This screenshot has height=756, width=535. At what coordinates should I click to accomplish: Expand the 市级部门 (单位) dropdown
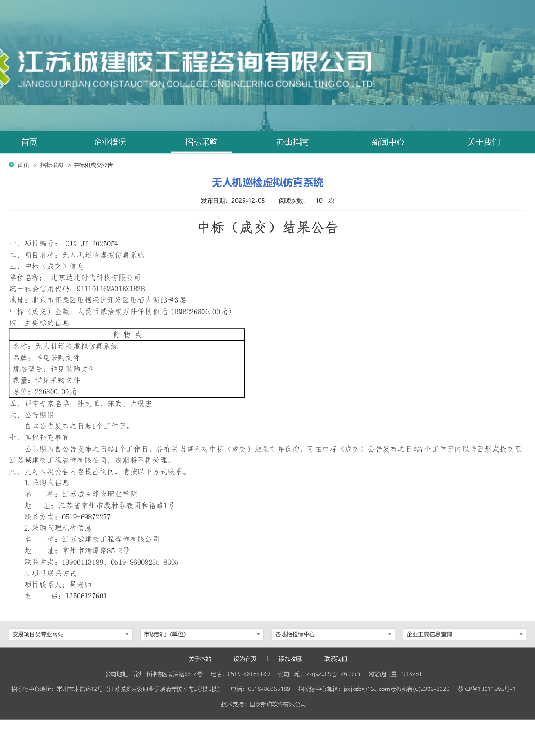[x=202, y=634]
